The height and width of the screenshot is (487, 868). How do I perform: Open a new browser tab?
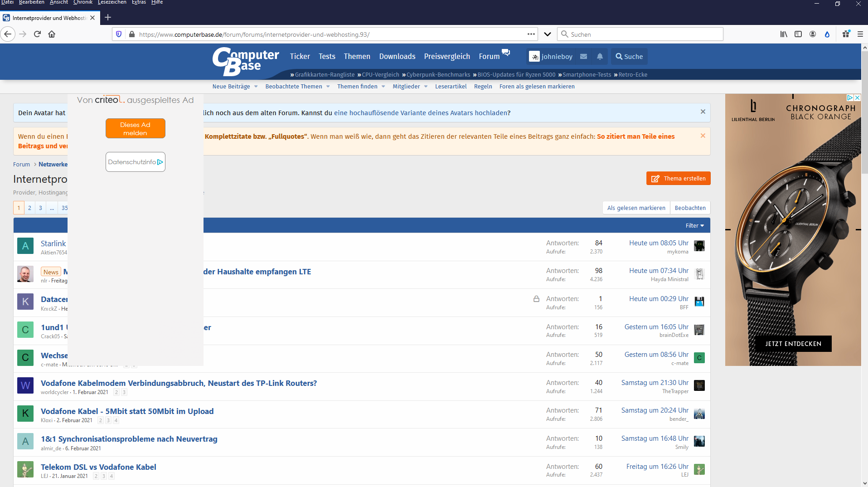(x=108, y=17)
